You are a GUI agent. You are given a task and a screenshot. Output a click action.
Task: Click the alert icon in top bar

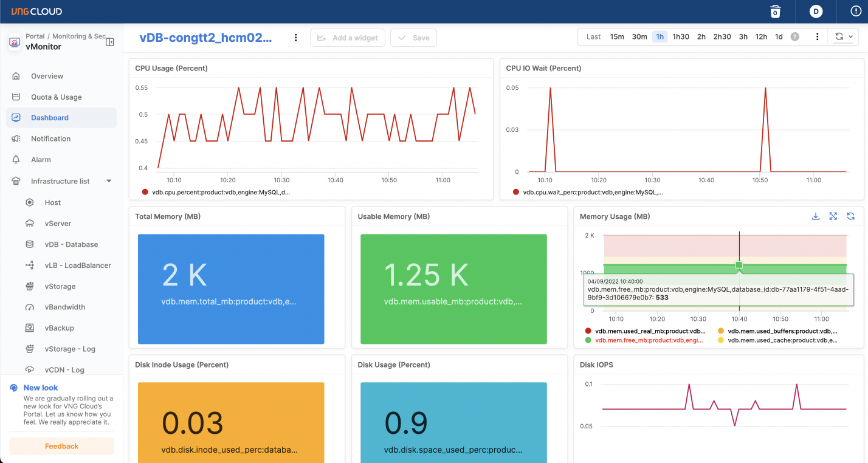click(x=856, y=12)
